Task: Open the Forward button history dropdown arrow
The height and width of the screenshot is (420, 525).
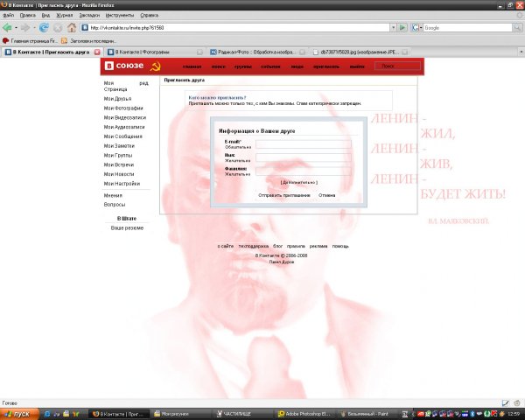Action: pos(34,28)
